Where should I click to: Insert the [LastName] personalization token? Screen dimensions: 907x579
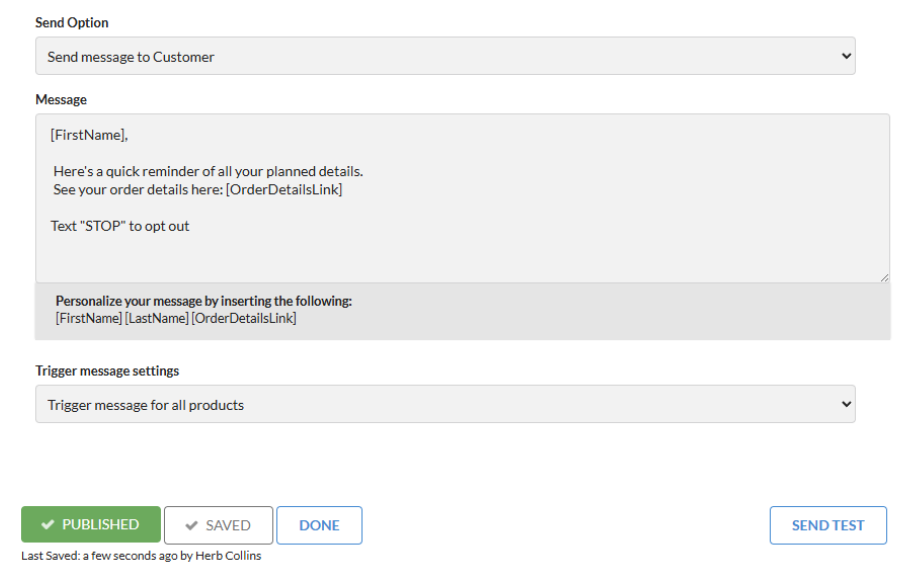[x=156, y=318]
